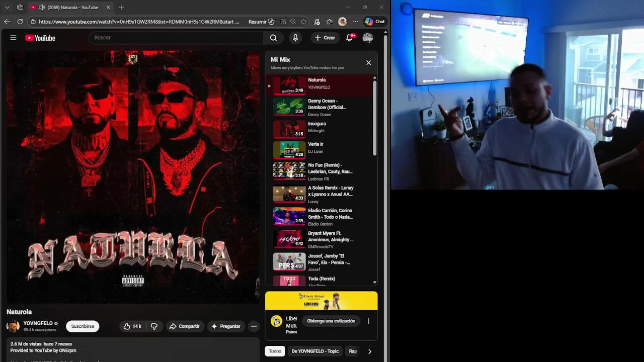Add this page to favorites star
The width and height of the screenshot is (644, 362).
(x=303, y=22)
